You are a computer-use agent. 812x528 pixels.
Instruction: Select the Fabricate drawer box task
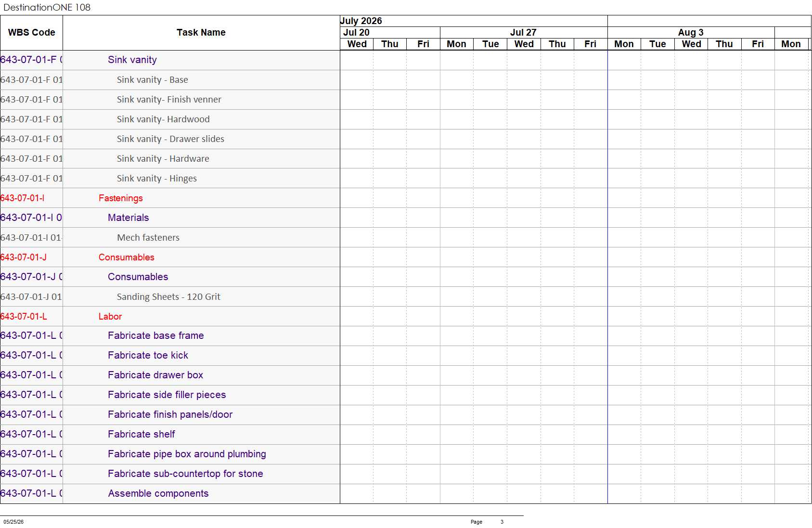click(155, 375)
